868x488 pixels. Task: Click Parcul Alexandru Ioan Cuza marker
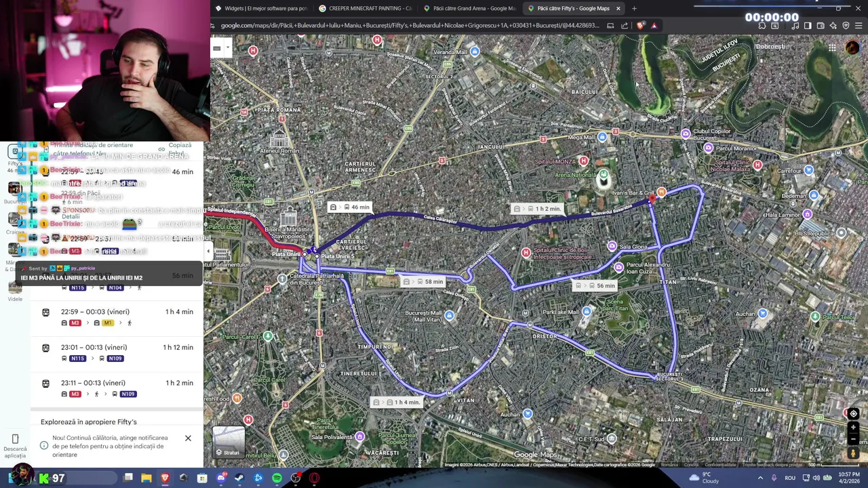click(618, 268)
